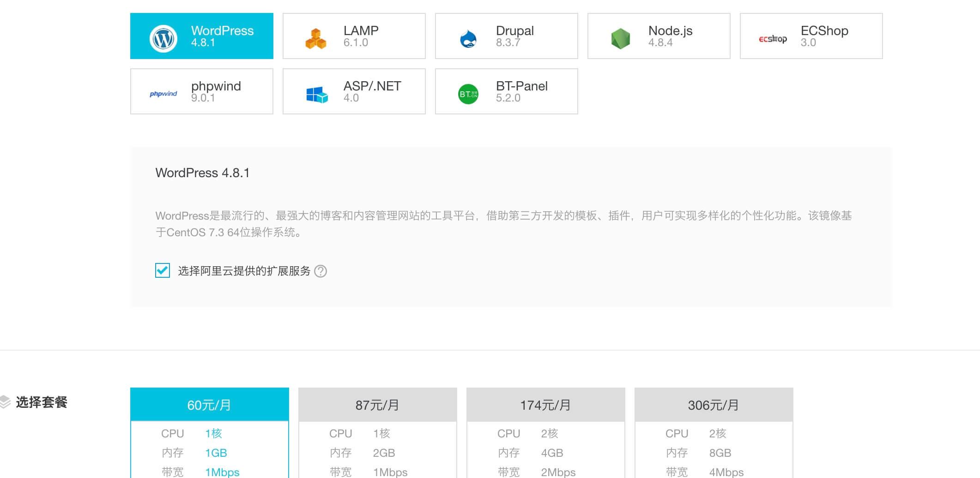
Task: Click the ASP/.NET Windows icon
Action: (x=317, y=94)
